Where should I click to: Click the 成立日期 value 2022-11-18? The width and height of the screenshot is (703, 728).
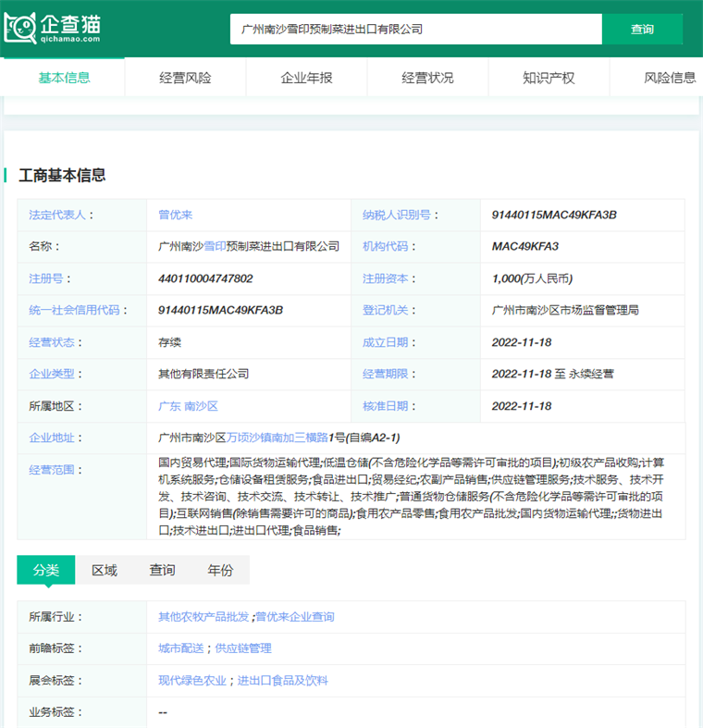pos(522,342)
